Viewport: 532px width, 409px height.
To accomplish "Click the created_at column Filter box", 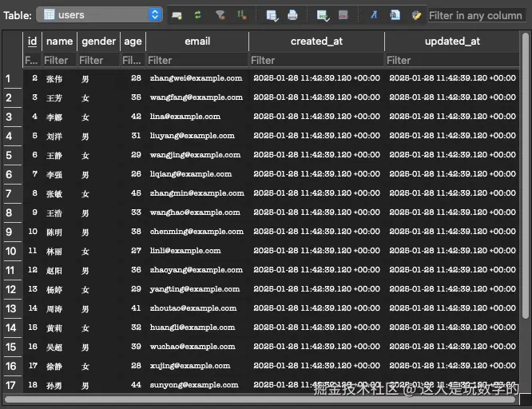I will click(x=316, y=61).
